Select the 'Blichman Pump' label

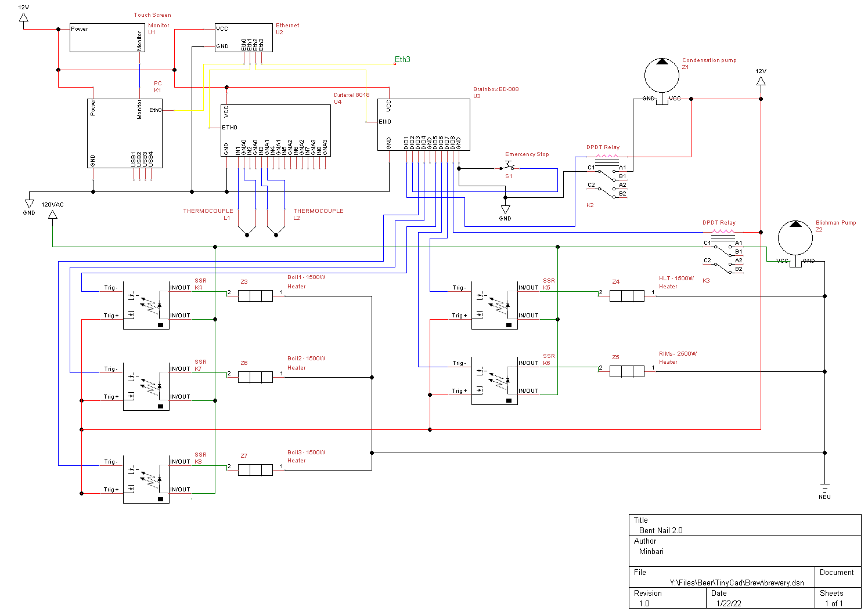836,223
